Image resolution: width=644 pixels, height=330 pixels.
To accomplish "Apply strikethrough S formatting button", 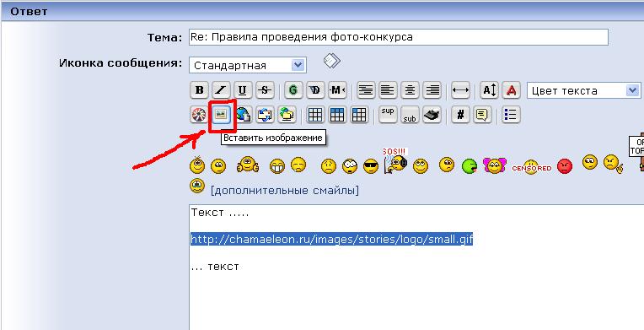I will [x=265, y=90].
